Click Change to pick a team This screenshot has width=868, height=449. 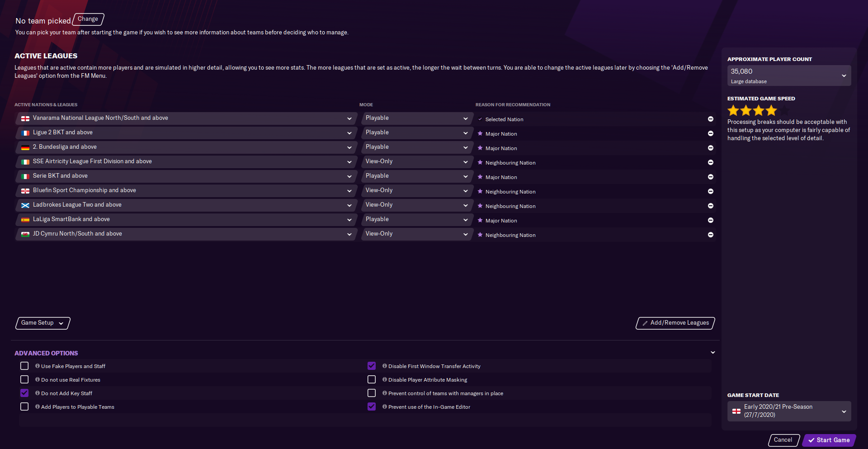pyautogui.click(x=88, y=19)
